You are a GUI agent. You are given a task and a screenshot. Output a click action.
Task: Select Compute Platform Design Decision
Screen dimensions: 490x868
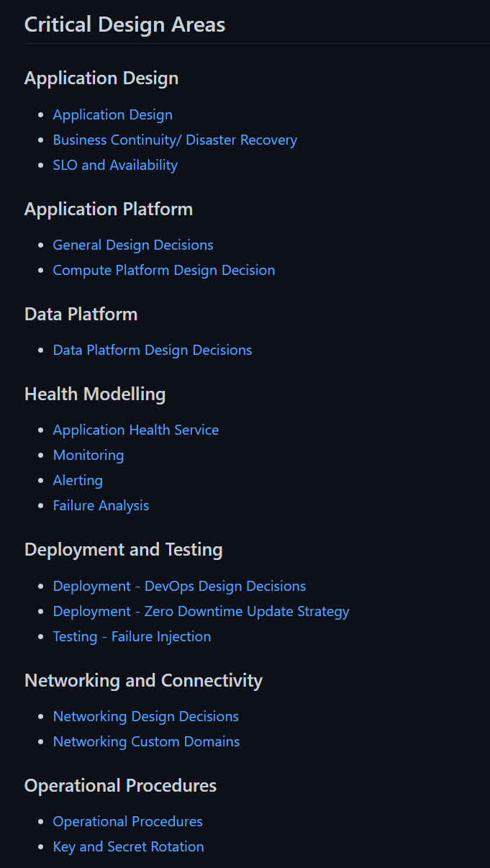coord(164,270)
